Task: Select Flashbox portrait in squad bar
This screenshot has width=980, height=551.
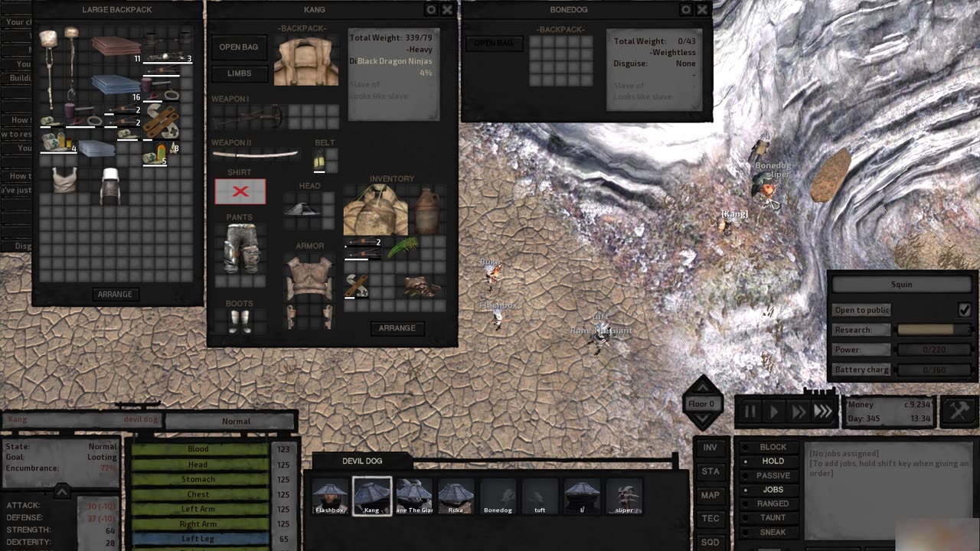Action: click(331, 496)
